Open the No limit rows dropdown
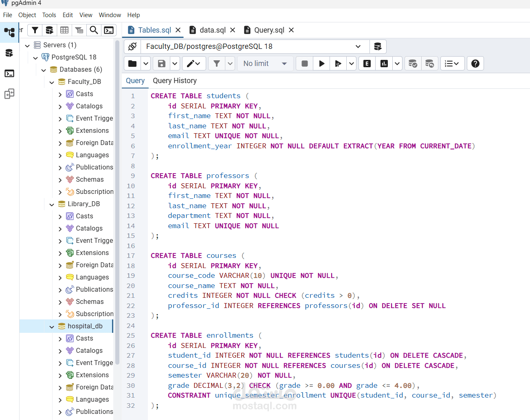530x420 pixels. click(265, 64)
